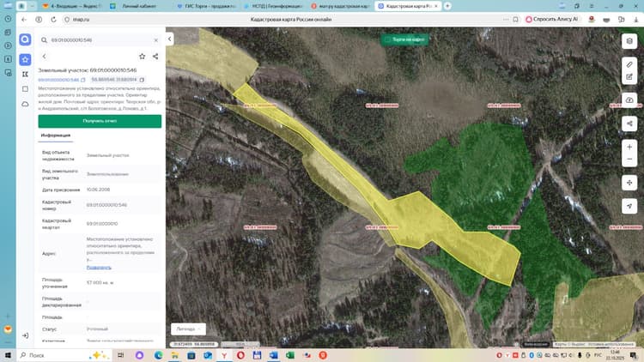The width and height of the screenshot is (644, 362).
Task: Clear the search field with the X
Action: coord(156,40)
